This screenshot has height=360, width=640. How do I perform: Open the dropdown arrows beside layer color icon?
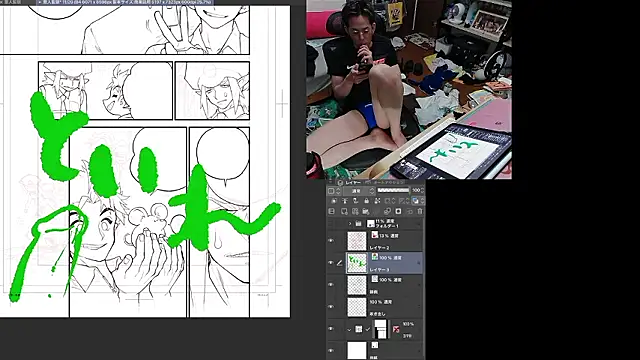pos(422,201)
